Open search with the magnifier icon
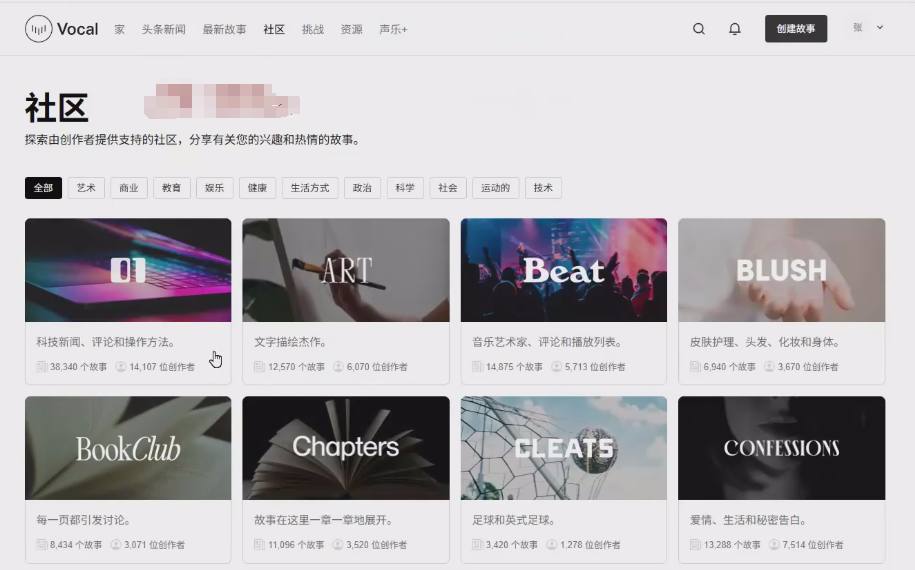The image size is (915, 570). (699, 29)
